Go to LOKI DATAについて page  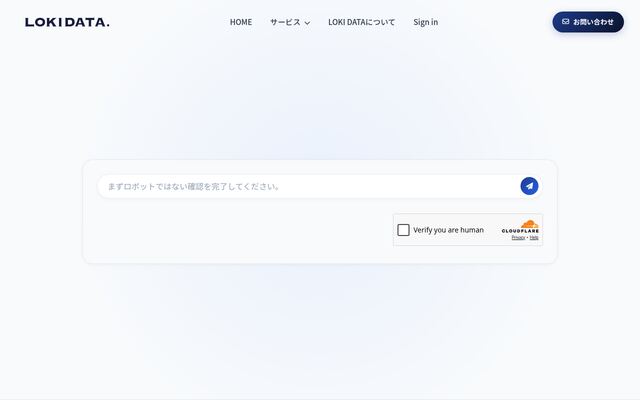click(362, 22)
